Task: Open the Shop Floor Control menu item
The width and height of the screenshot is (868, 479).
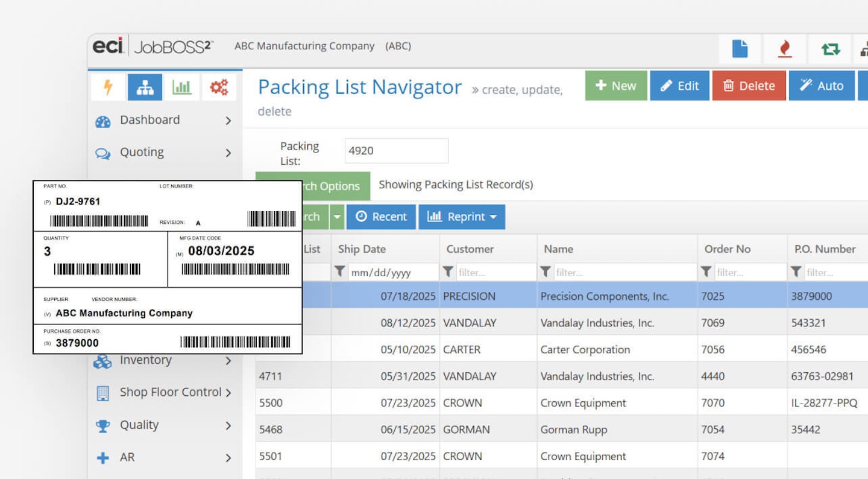Action: pyautogui.click(x=164, y=393)
